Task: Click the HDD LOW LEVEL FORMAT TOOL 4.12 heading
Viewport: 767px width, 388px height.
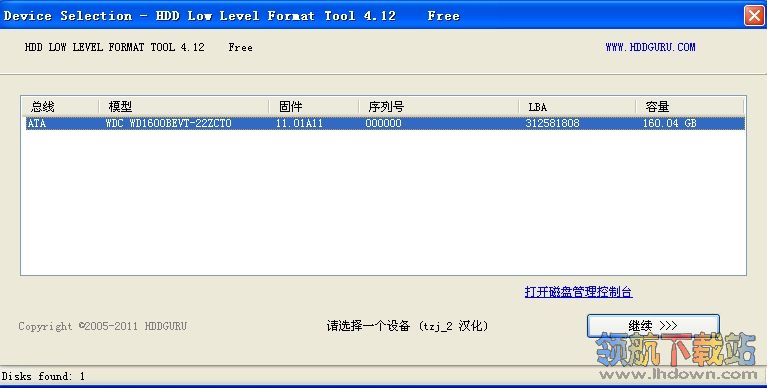Action: (x=114, y=47)
